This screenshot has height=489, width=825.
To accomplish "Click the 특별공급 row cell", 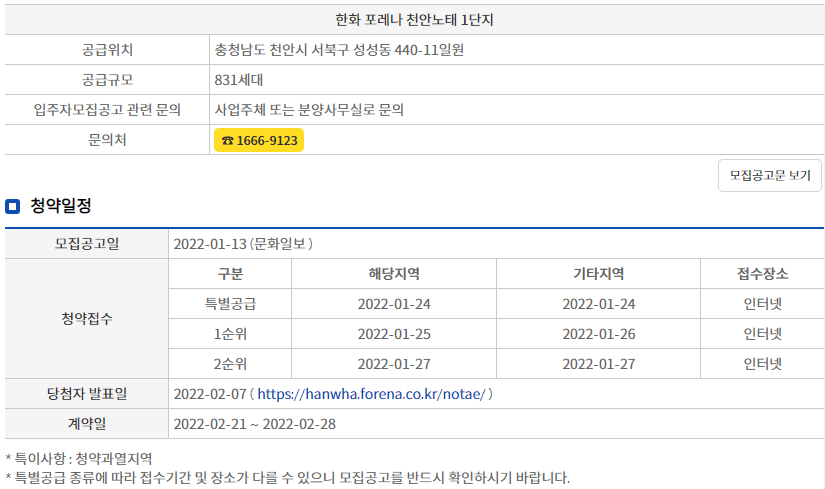I will coord(230,304).
